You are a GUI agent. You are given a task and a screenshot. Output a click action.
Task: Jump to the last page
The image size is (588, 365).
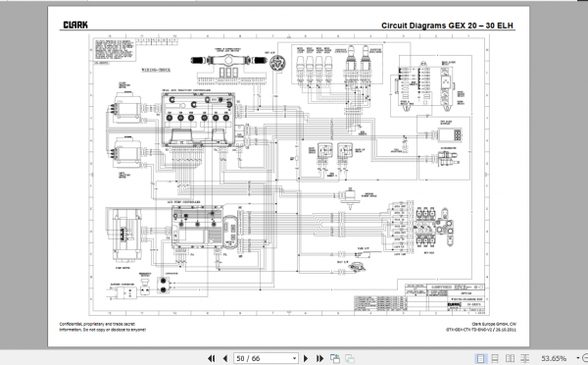click(x=319, y=358)
